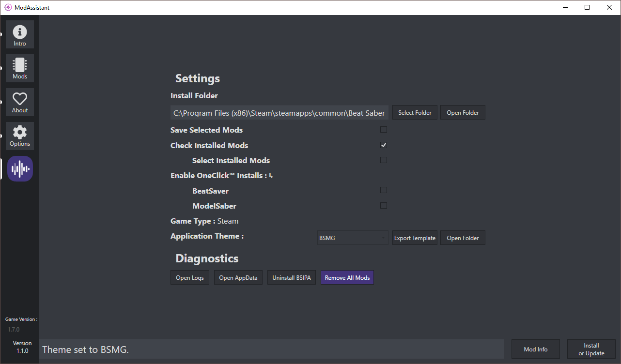Click the Install Folder label
Image resolution: width=621 pixels, height=364 pixels.
(194, 95)
